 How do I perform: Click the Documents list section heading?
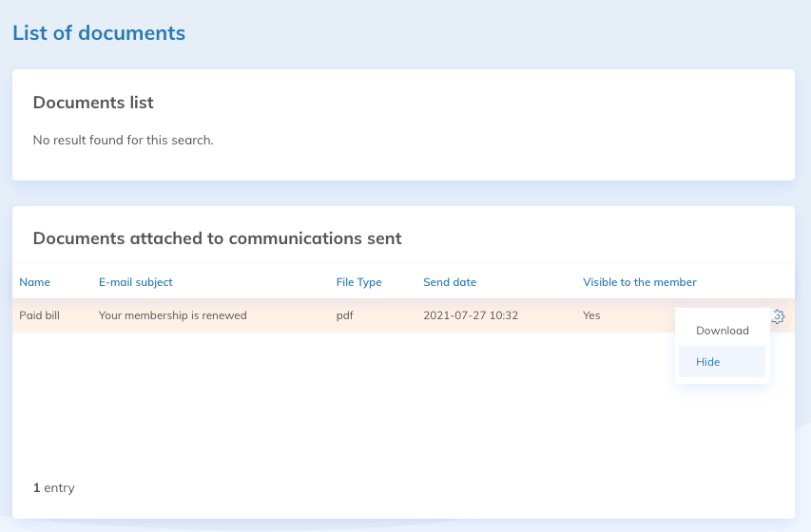tap(93, 103)
